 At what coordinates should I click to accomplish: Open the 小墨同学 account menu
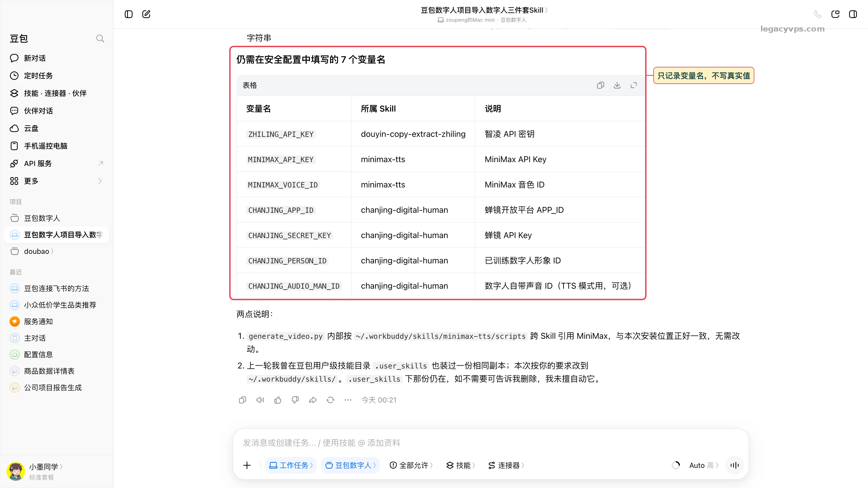(46, 467)
